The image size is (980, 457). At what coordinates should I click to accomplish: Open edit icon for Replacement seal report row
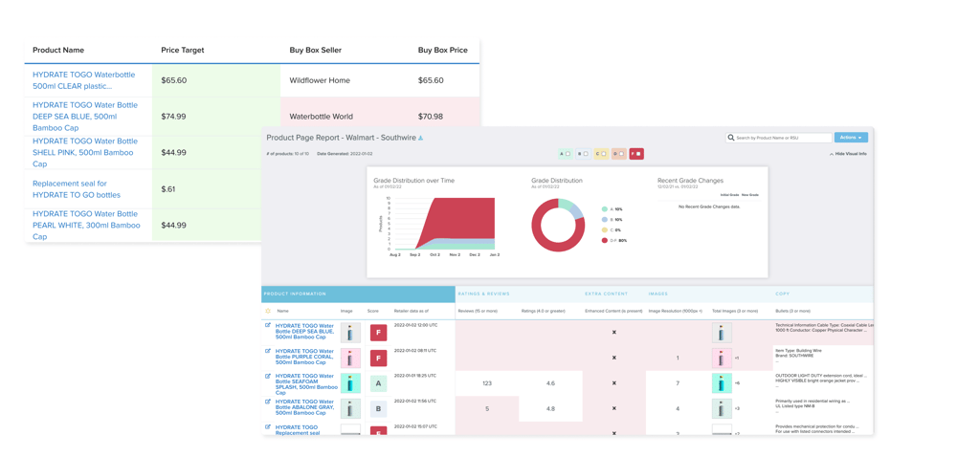268,426
